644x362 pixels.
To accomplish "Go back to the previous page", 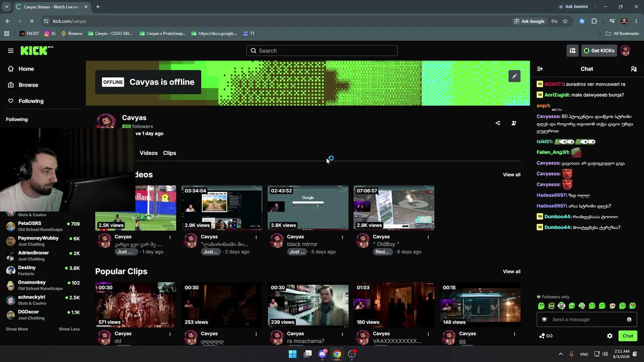I will (8, 21).
